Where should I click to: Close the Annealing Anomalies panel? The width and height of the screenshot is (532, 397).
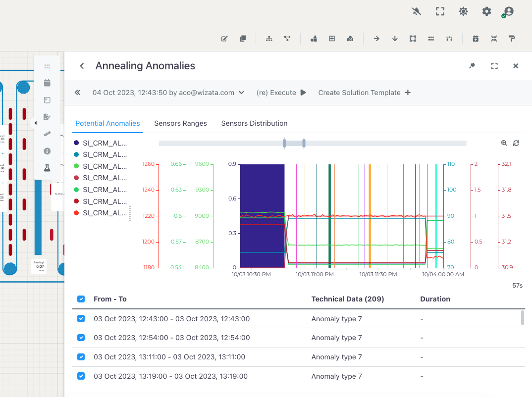tap(516, 66)
